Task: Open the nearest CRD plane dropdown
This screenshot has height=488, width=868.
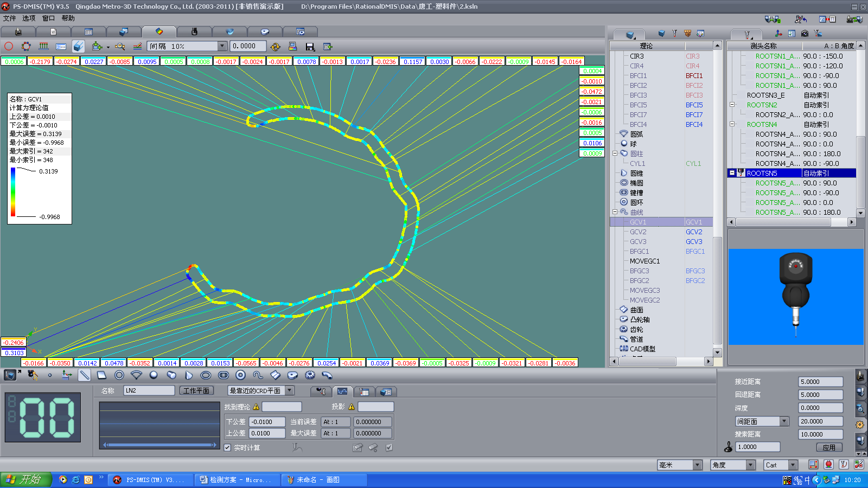Action: [290, 390]
